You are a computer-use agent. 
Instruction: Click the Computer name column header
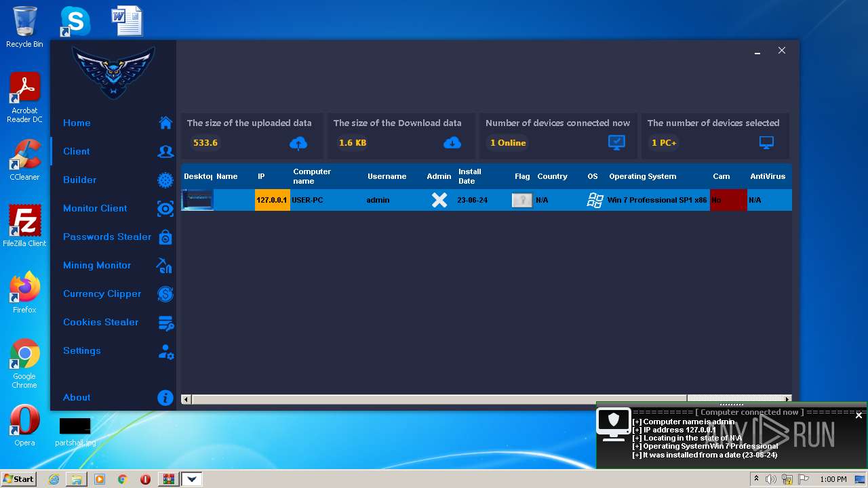312,176
